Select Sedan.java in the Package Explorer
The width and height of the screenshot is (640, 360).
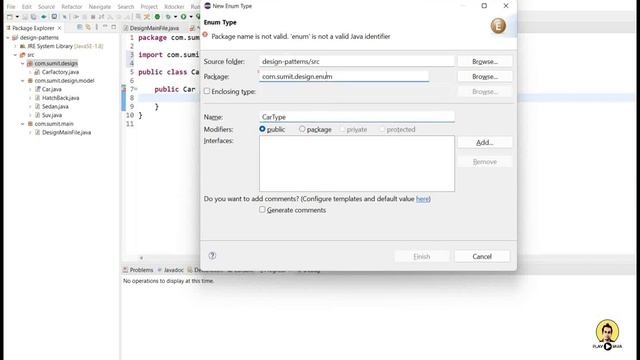(x=55, y=107)
